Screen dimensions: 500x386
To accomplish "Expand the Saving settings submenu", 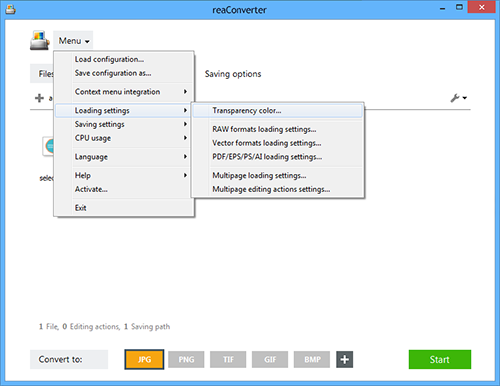I will point(124,124).
